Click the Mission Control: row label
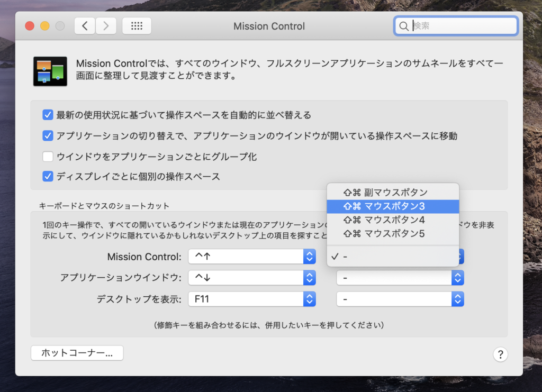This screenshot has width=542, height=392. pos(144,257)
